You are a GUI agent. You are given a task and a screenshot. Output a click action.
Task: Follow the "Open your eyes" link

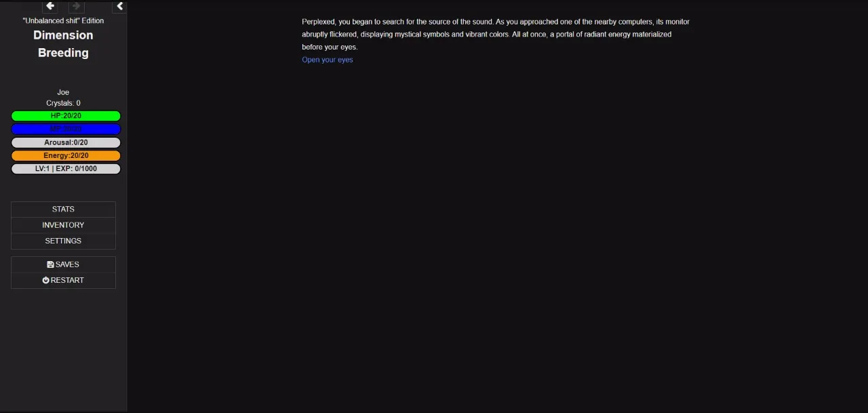pos(328,60)
